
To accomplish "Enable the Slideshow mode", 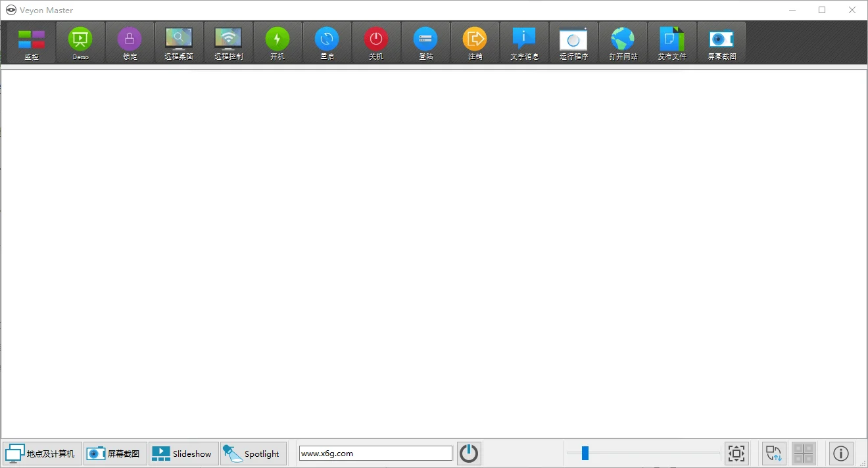I will pos(183,453).
